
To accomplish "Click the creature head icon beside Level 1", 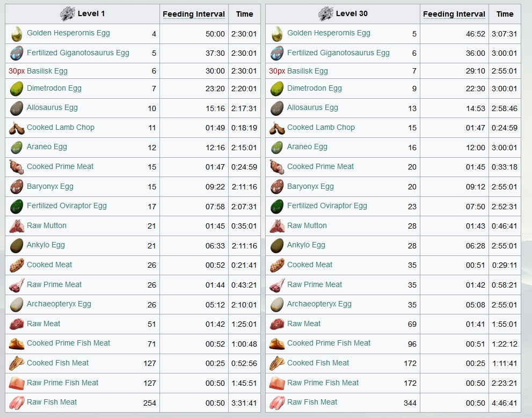I will pos(67,14).
